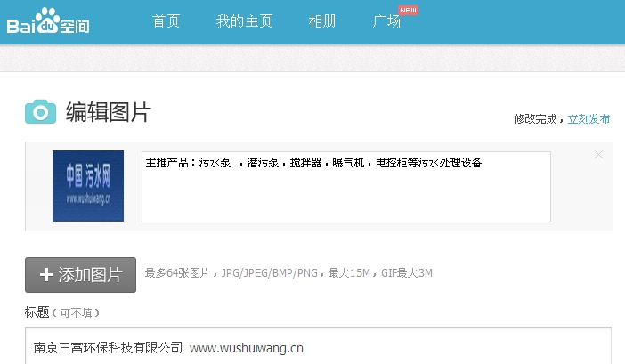
Task: Click the red NEW badge
Action: point(408,10)
